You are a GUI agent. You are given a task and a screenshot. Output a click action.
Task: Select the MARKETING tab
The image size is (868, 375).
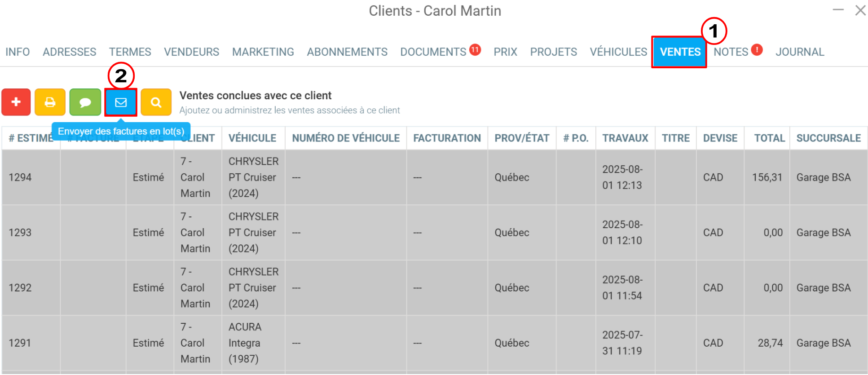coord(263,52)
